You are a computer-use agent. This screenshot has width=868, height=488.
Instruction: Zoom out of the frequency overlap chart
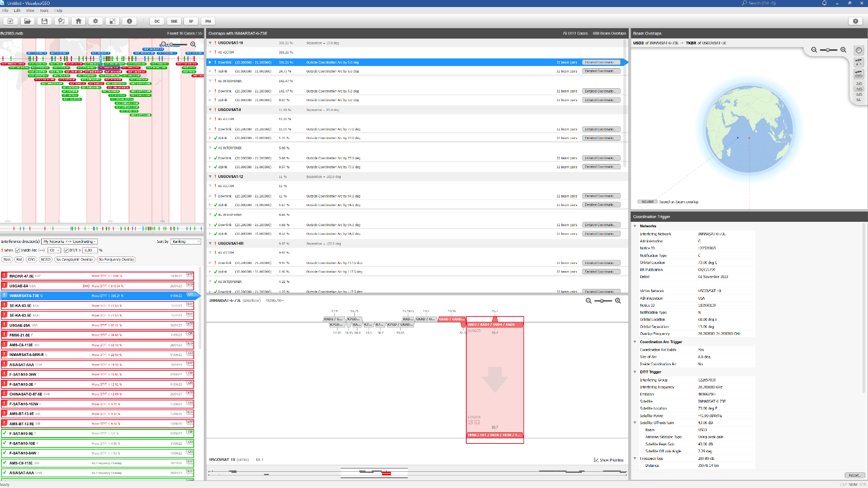(588, 301)
